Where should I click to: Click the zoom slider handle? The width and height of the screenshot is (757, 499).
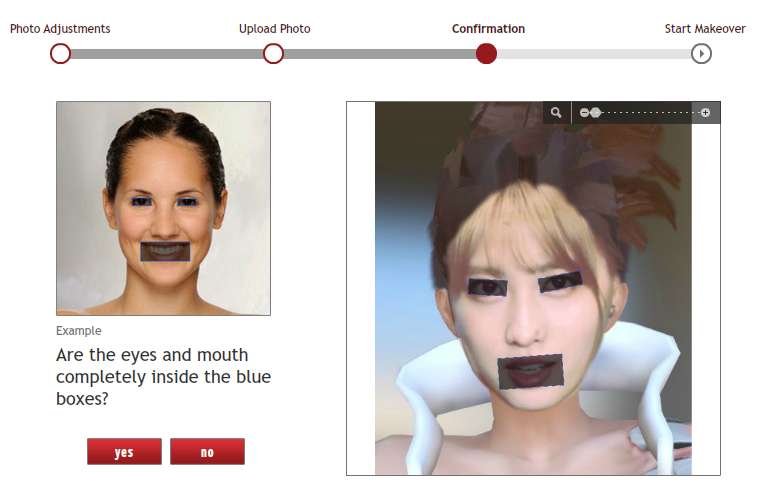pos(596,112)
